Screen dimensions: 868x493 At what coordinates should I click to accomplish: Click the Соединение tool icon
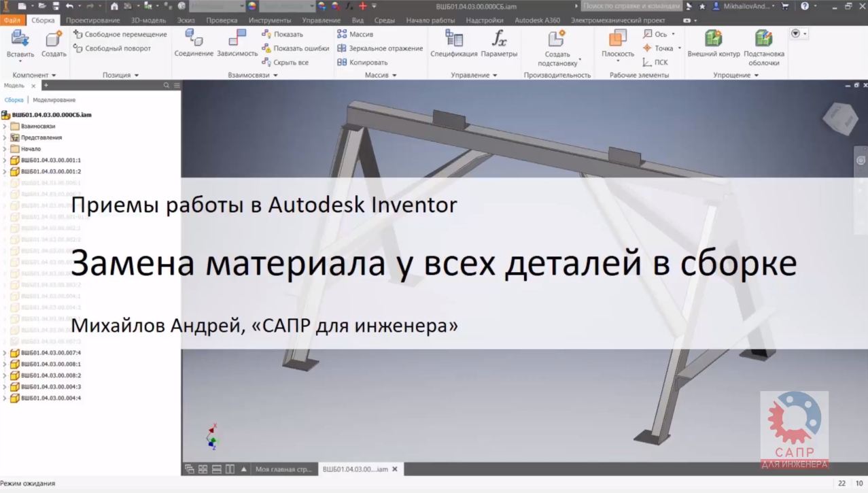(x=194, y=39)
